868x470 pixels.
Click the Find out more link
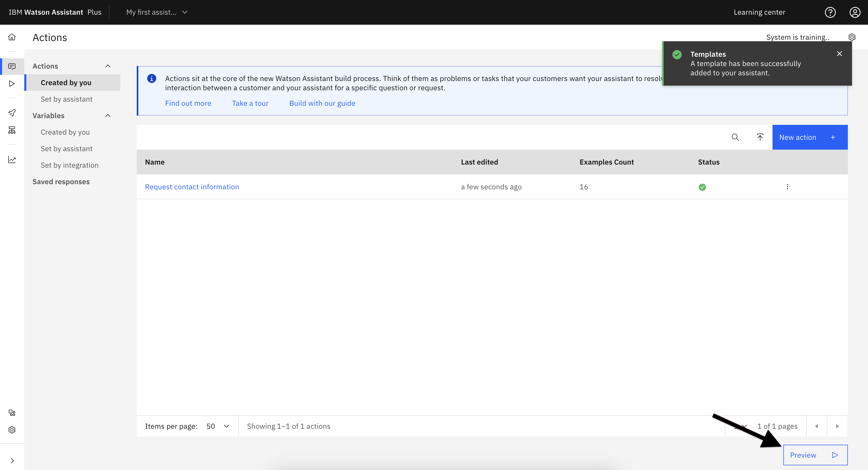click(x=188, y=102)
